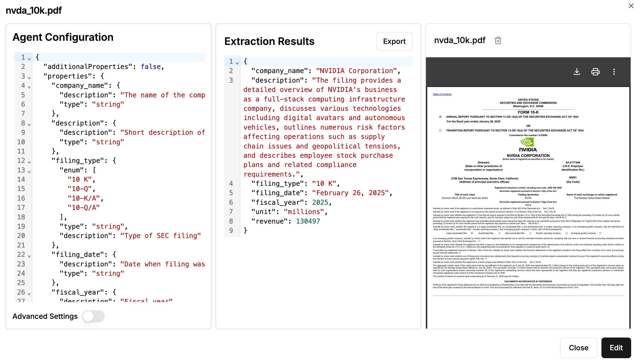Collapse the "properties" block at line 3

click(x=29, y=78)
